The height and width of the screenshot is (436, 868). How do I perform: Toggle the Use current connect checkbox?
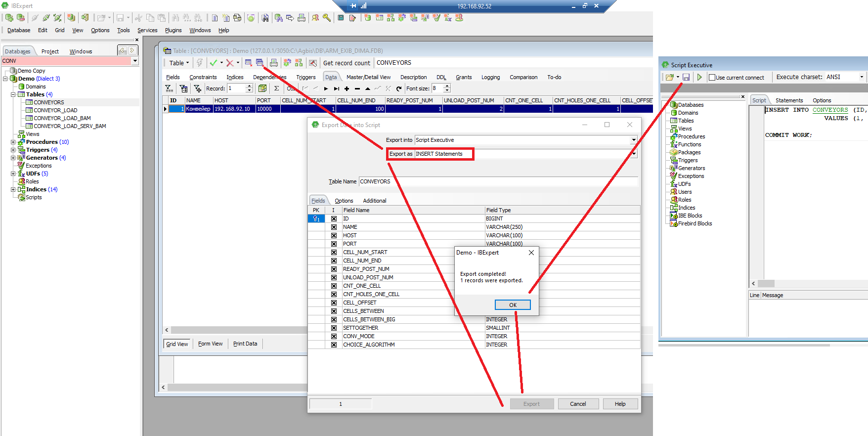tap(712, 77)
